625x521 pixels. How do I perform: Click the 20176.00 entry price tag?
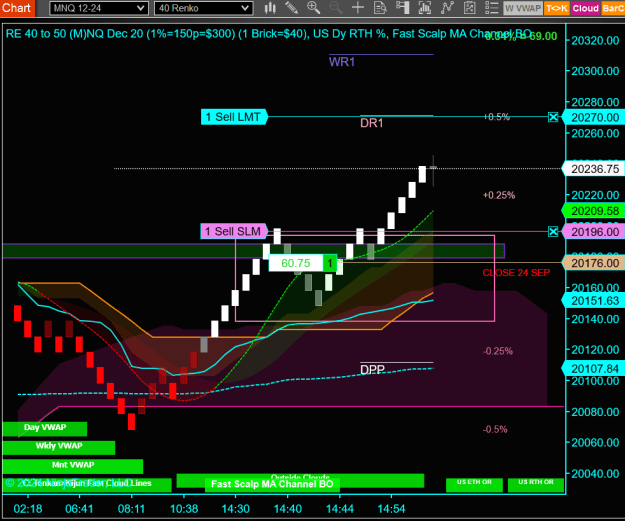pyautogui.click(x=594, y=263)
